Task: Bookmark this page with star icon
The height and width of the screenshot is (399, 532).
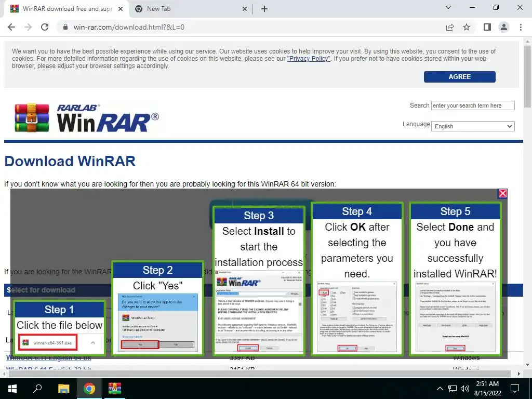Action: 467,27
